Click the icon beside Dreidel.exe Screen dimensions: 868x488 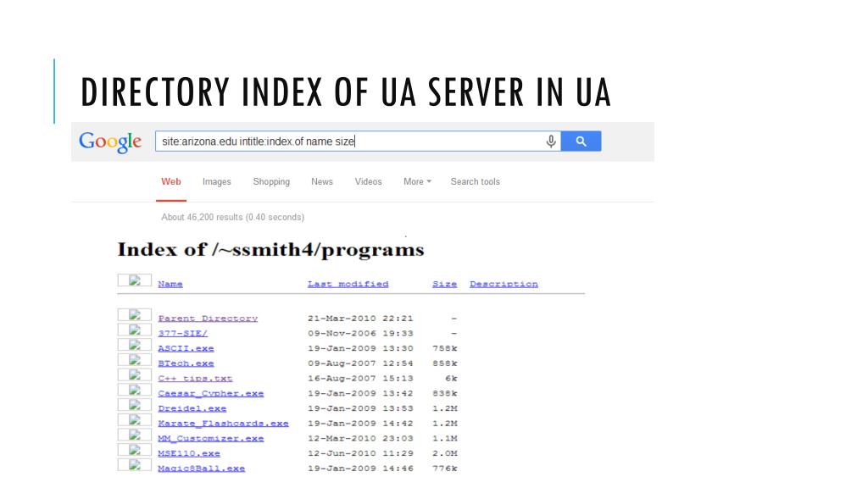pos(135,404)
